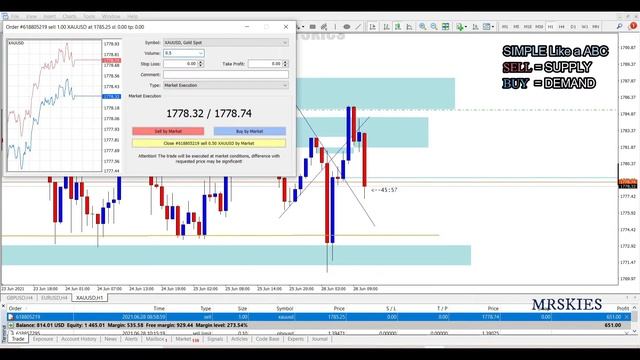Zoom out of the chart
This screenshot has height=360, width=640.
434,27
